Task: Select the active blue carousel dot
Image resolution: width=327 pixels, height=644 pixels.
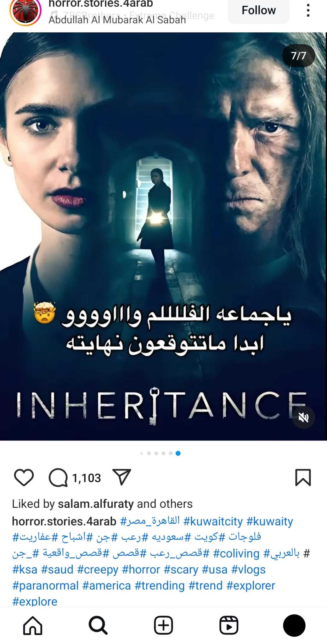Action: point(178,453)
